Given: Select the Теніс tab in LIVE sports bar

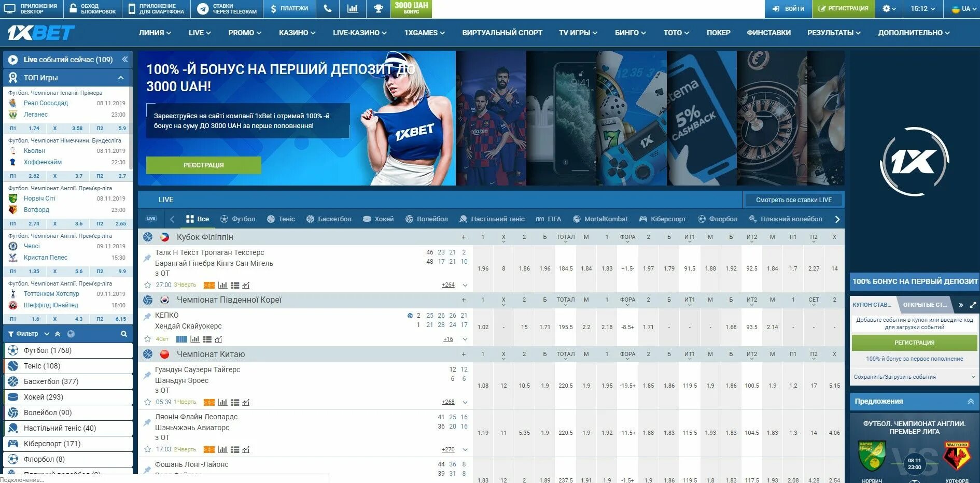Looking at the screenshot, I should [x=281, y=219].
